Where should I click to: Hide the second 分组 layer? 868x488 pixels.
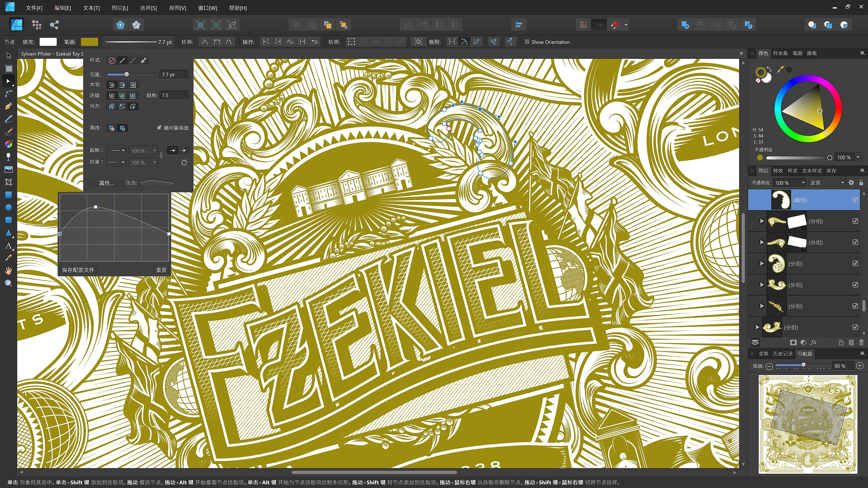coord(855,242)
